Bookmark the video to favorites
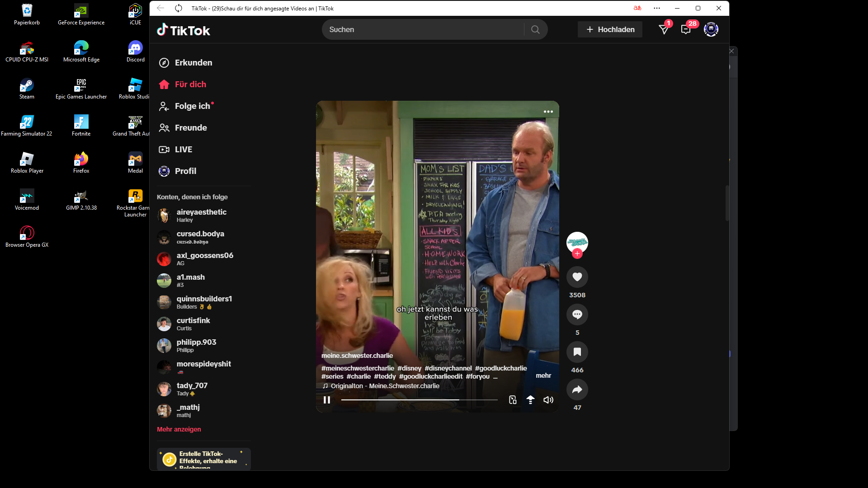868x488 pixels. pyautogui.click(x=577, y=352)
